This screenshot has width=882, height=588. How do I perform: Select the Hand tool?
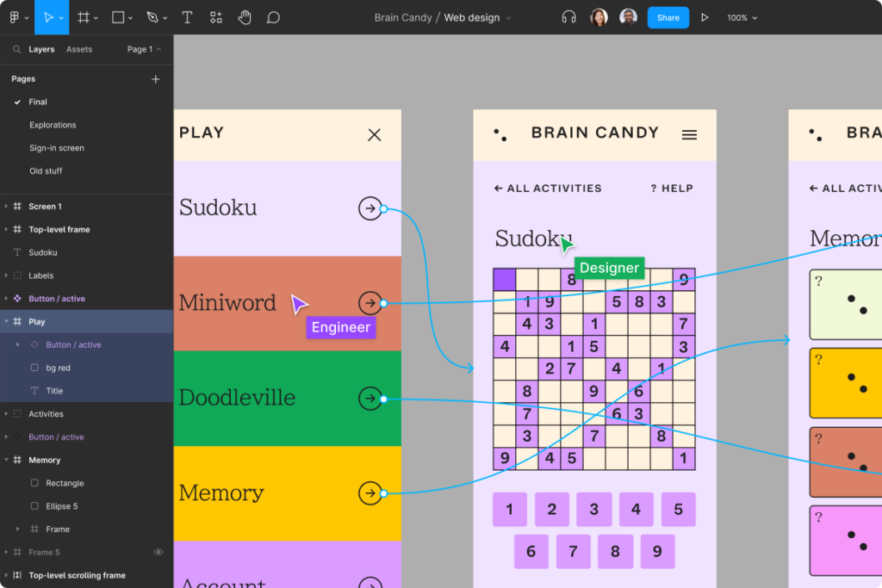(244, 17)
